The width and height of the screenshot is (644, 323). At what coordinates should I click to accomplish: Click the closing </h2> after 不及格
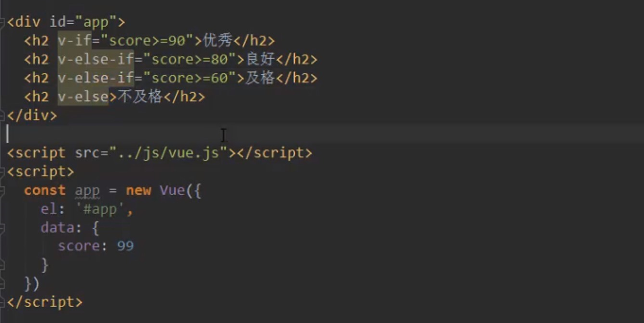pos(184,97)
